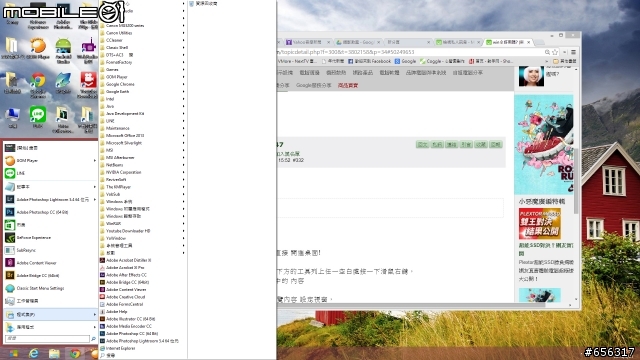The height and width of the screenshot is (360, 640).
Task: Launch Adobe Photoshop CC from the pinned list
Action: [x=50, y=212]
